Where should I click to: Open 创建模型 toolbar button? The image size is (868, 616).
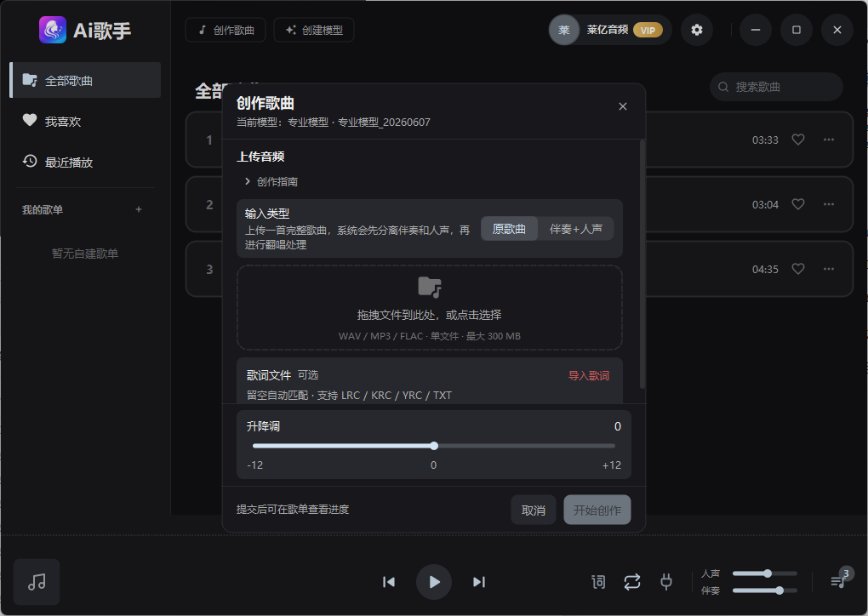pyautogui.click(x=314, y=30)
